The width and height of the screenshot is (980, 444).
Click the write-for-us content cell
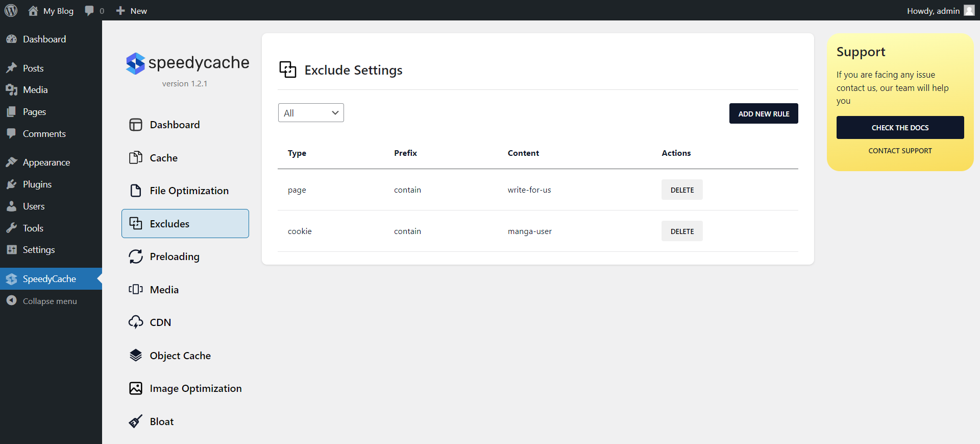(x=529, y=190)
